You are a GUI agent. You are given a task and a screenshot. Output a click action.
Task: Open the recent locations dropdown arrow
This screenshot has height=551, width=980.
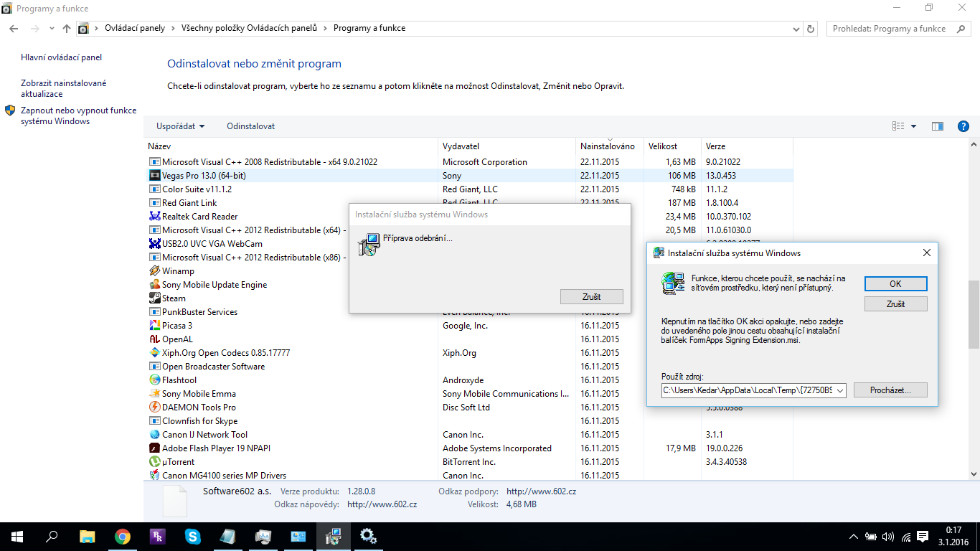[52, 29]
